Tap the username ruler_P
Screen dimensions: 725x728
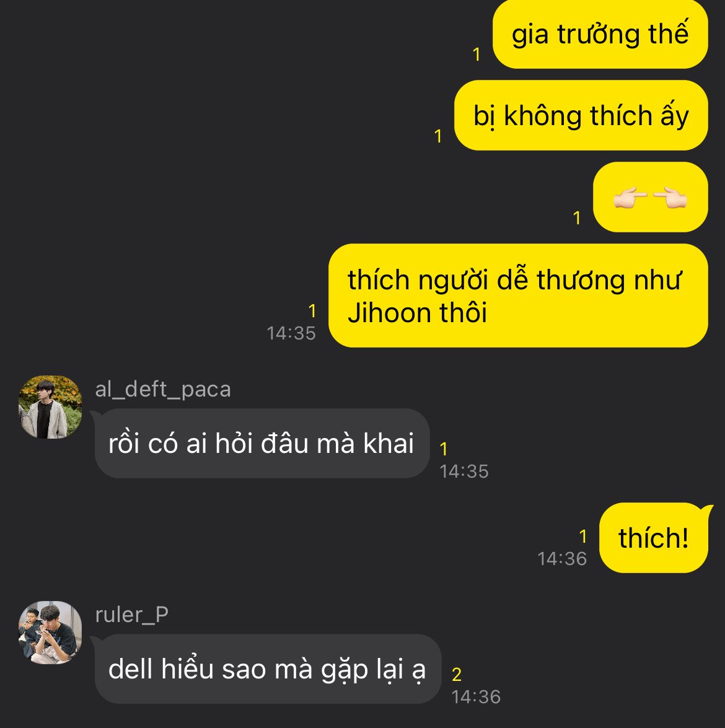click(x=131, y=615)
